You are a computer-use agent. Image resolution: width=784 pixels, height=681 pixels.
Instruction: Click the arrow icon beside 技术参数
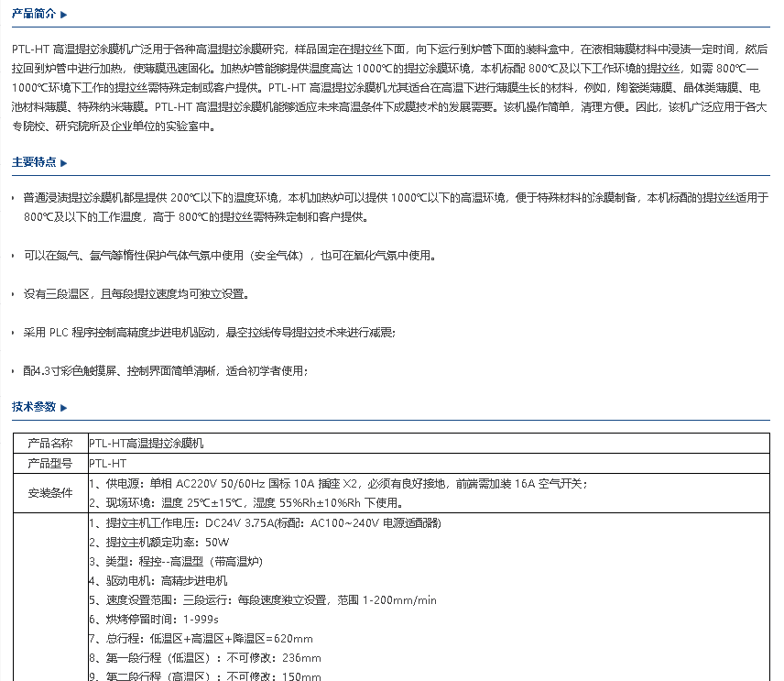[x=64, y=408]
